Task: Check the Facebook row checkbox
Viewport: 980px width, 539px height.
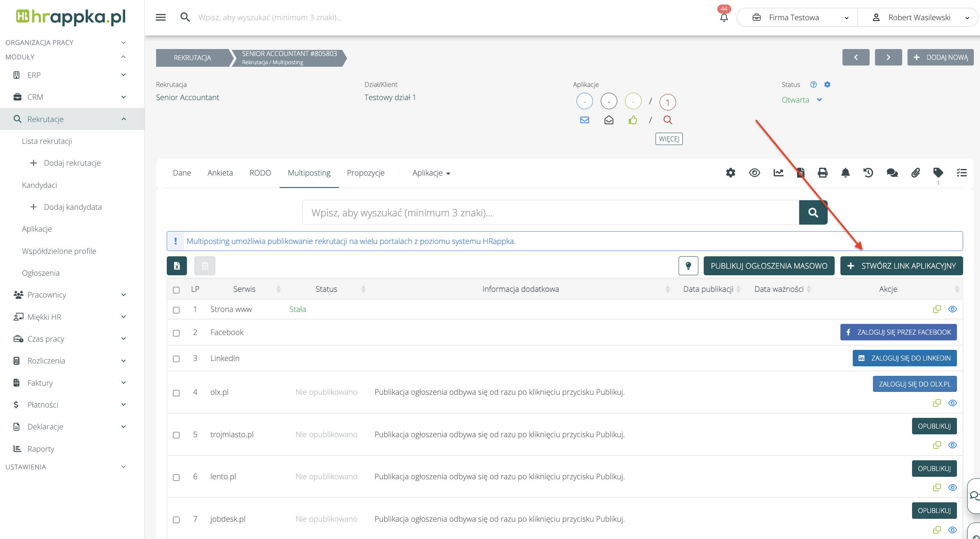Action: (176, 333)
